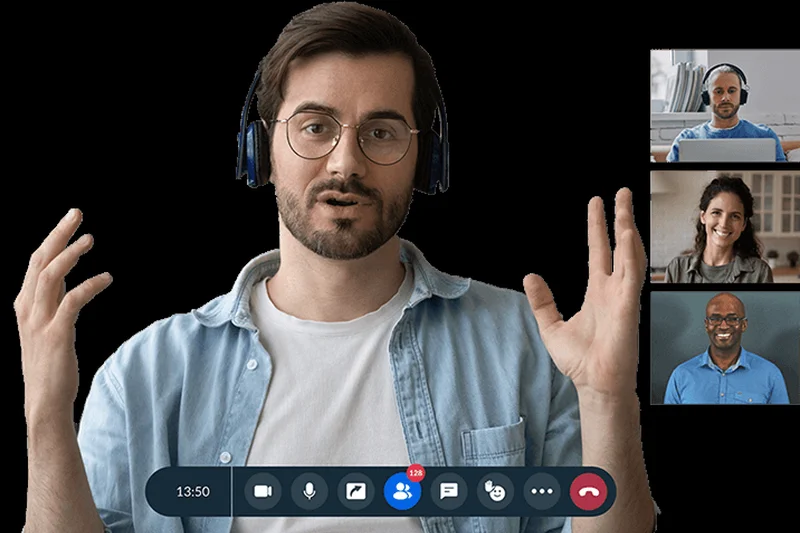End the call with the red hang-up button
The image size is (800, 533).
(x=588, y=491)
